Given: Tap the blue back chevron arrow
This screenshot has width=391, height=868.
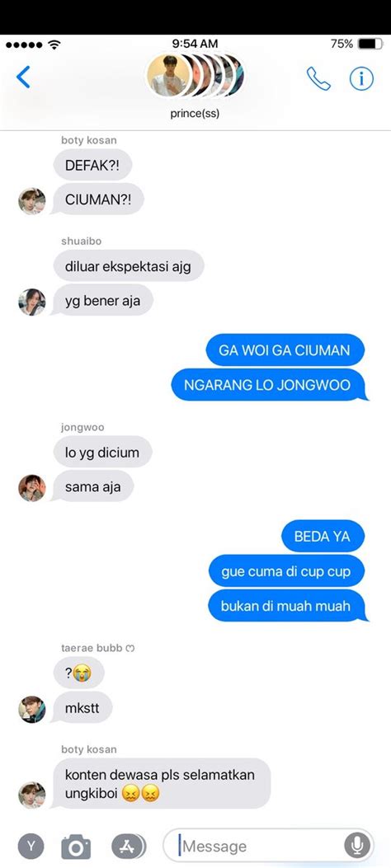Looking at the screenshot, I should point(23,77).
